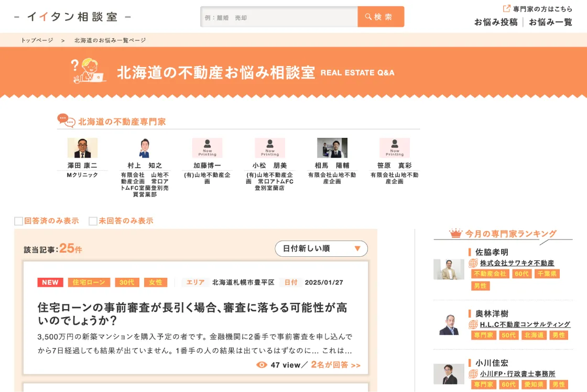The width and height of the screenshot is (587, 392).
Task: Click the mascot icon in the orange banner
Action: coord(88,71)
